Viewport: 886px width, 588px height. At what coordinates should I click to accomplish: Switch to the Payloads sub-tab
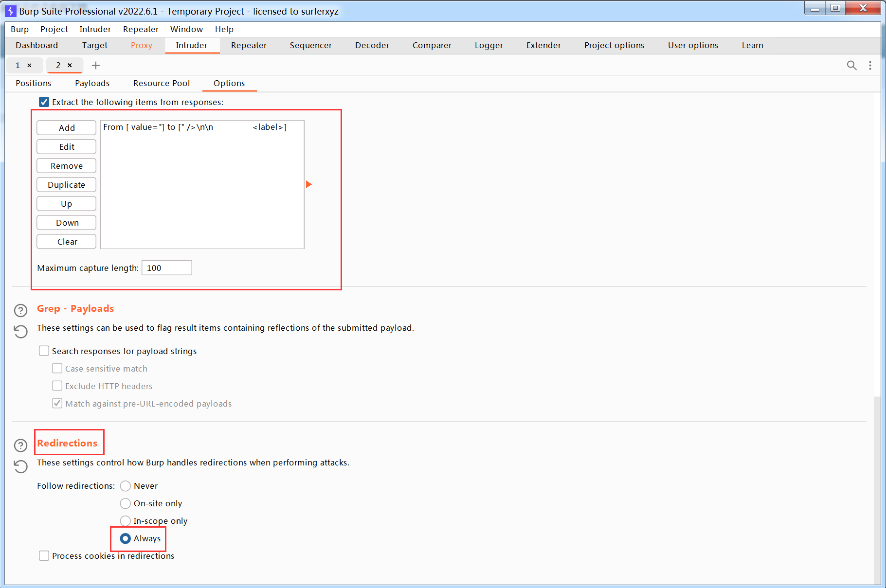pyautogui.click(x=92, y=83)
